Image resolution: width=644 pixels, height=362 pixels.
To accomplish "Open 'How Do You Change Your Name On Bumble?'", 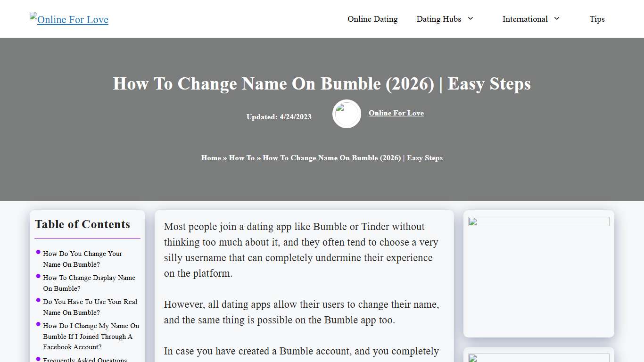I will (83, 259).
